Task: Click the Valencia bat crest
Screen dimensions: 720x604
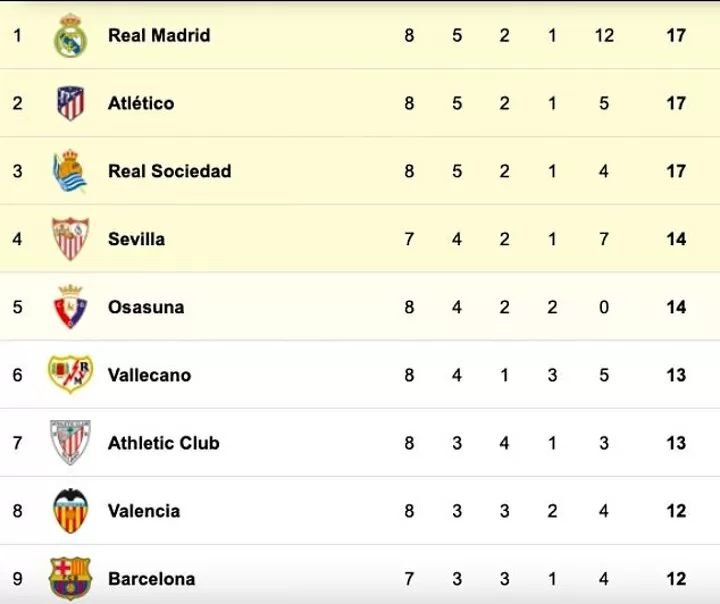Action: 70,511
